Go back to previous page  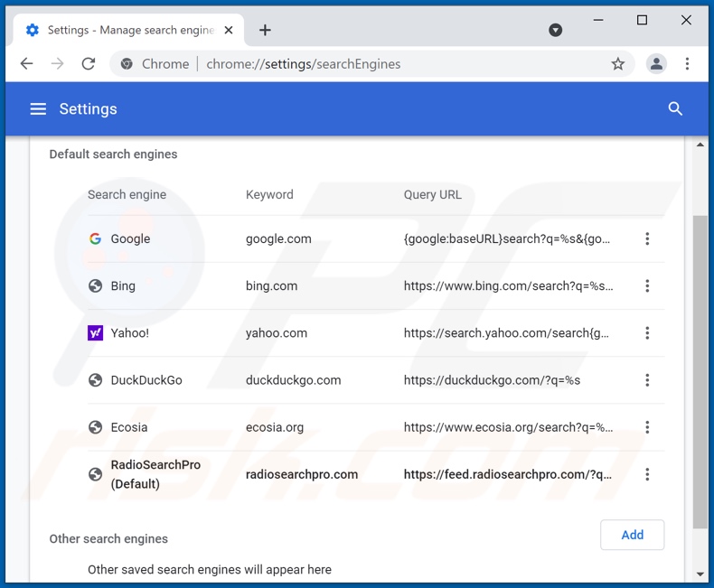(27, 64)
